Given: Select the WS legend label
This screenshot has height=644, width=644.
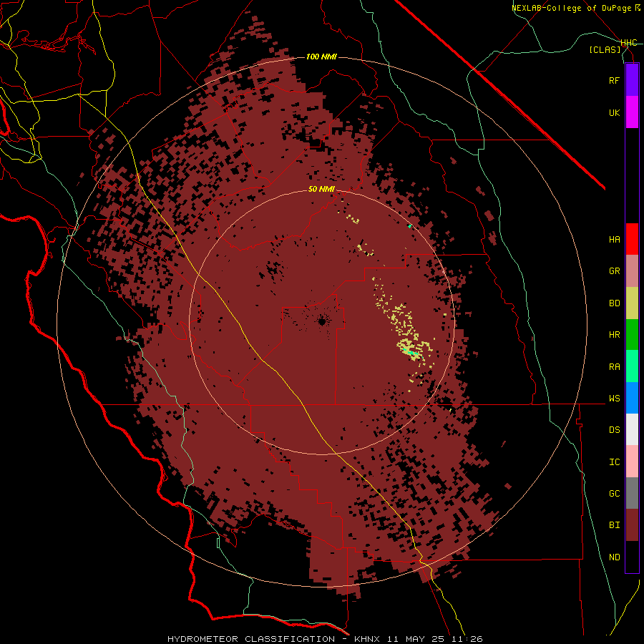Looking at the screenshot, I should tap(614, 399).
